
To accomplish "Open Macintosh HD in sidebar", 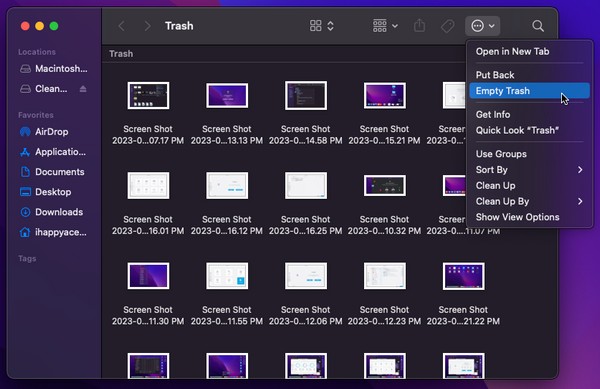I will tap(54, 69).
